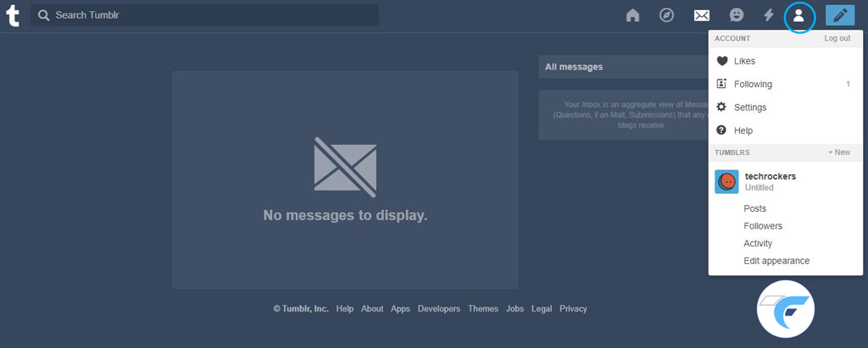Focus the Search Tumblr field

(x=204, y=15)
